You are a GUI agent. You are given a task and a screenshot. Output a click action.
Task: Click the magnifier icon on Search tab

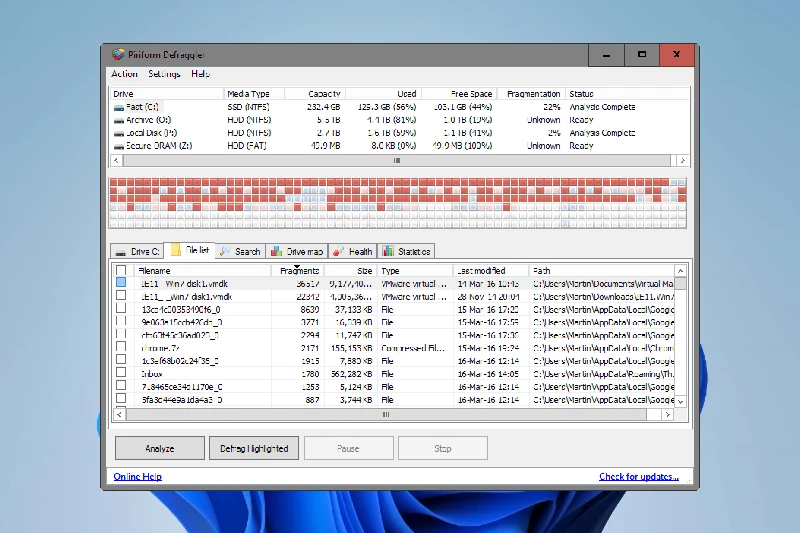coord(225,251)
